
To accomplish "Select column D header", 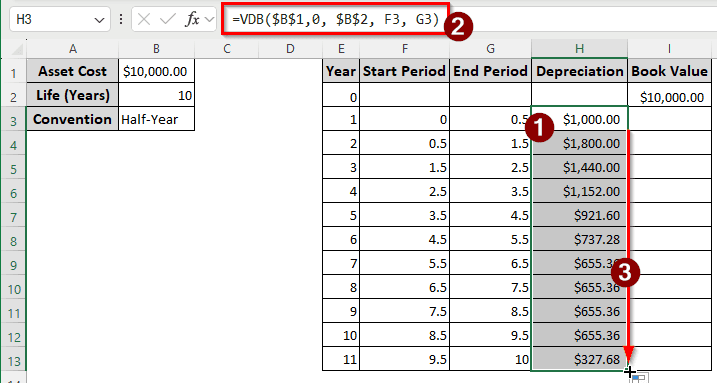I will pyautogui.click(x=290, y=49).
